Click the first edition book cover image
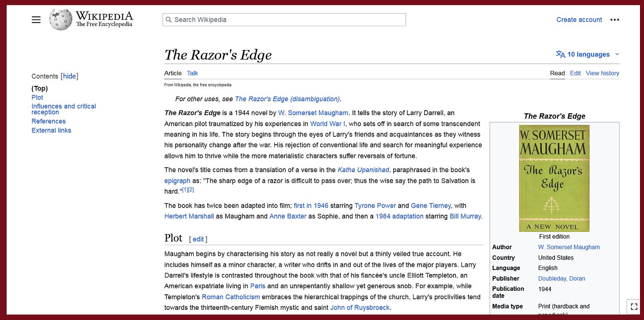Image resolution: width=644 pixels, height=320 pixels. tap(554, 178)
